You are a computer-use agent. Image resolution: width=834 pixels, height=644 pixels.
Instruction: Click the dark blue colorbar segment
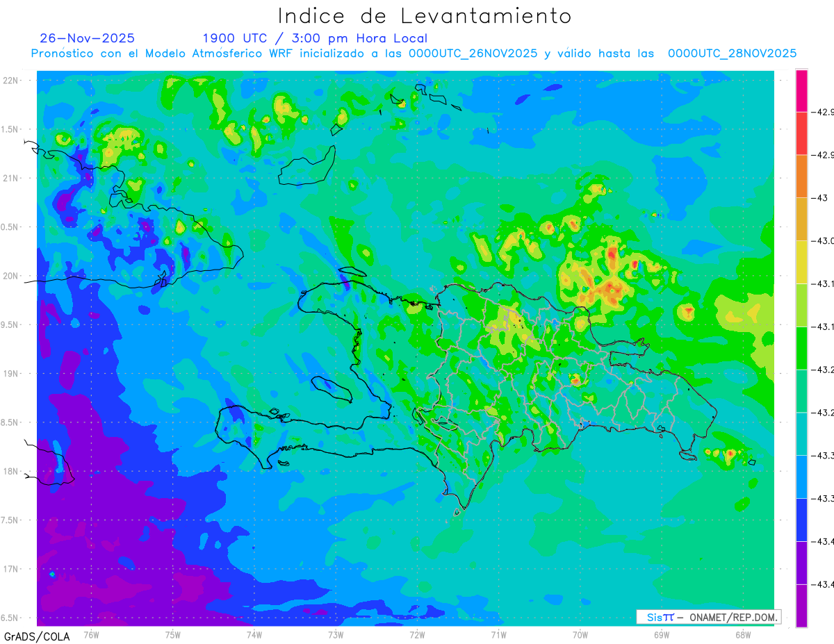tap(801, 520)
